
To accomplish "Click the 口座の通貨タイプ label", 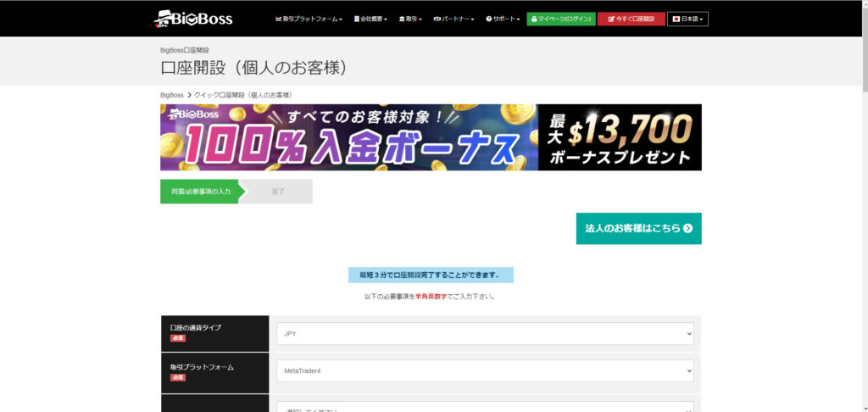I will (196, 328).
